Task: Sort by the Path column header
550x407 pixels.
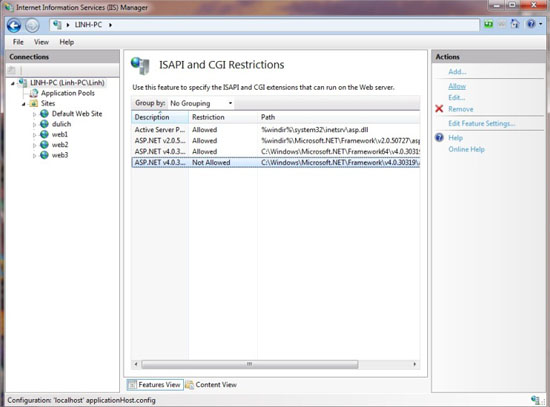Action: pos(338,117)
